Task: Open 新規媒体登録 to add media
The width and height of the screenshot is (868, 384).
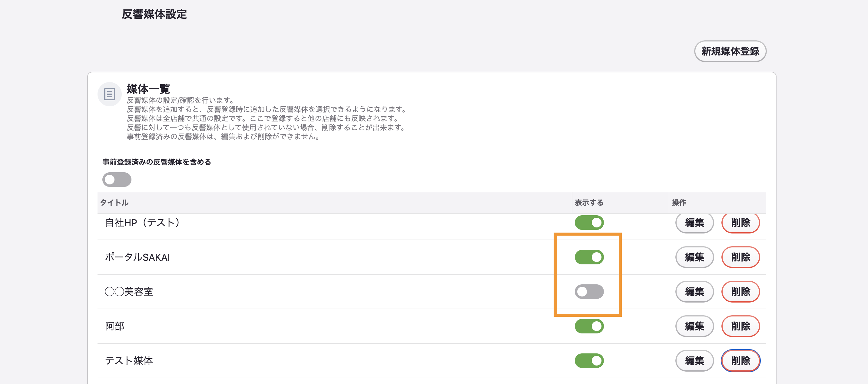Action: (730, 51)
